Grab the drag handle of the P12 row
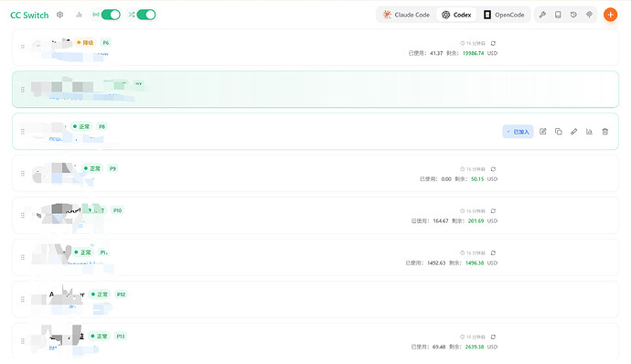The height and width of the screenshot is (364, 631). [x=23, y=299]
